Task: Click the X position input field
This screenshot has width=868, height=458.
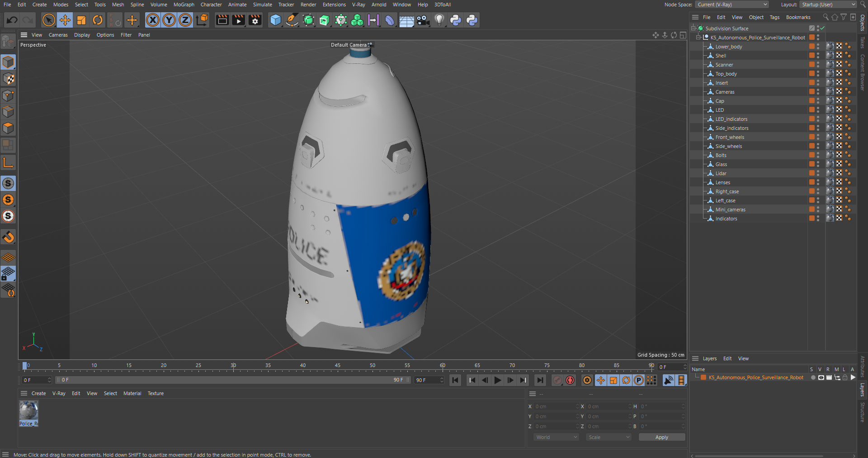Action: [x=556, y=406]
